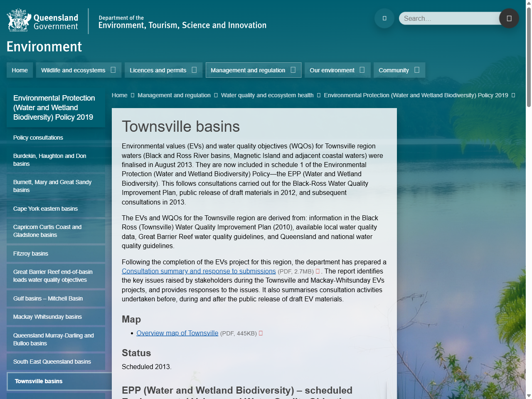Navigate to Water quality and ecosystem health breadcrumb
The width and height of the screenshot is (532, 399).
pyautogui.click(x=267, y=95)
